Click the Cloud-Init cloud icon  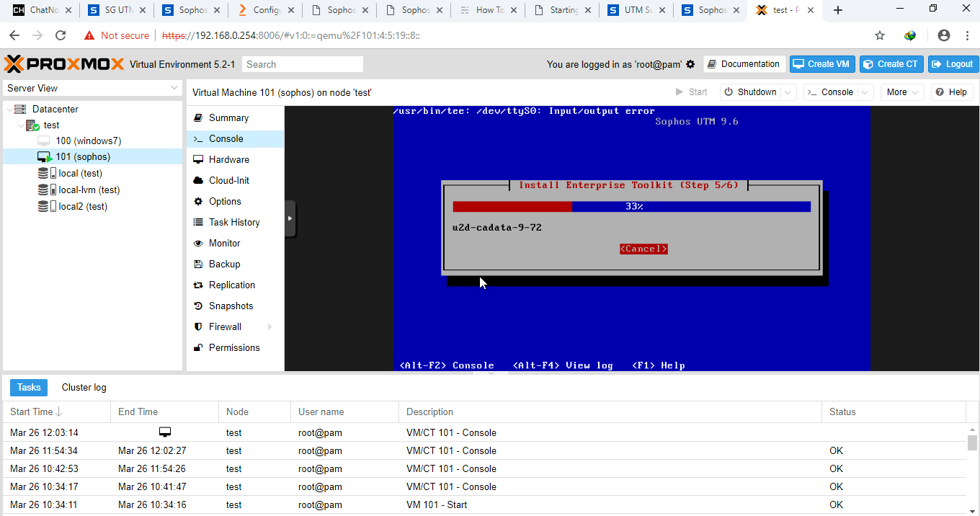coord(198,180)
